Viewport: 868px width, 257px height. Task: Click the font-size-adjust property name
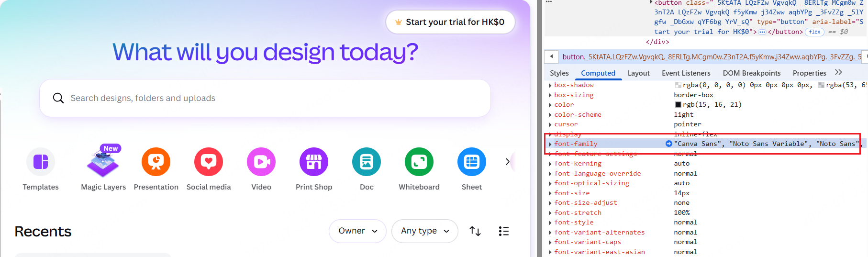tap(586, 203)
